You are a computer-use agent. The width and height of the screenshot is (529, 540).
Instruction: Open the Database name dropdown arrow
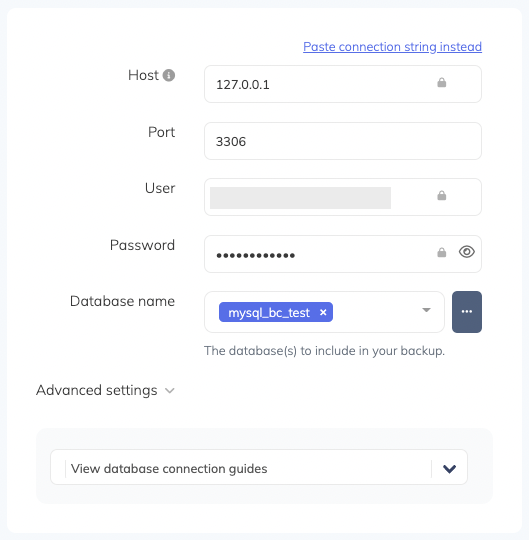tap(426, 310)
